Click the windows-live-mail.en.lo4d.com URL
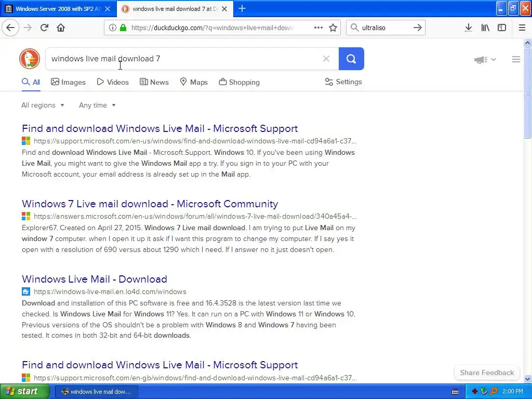This screenshot has height=399, width=532. (x=110, y=291)
